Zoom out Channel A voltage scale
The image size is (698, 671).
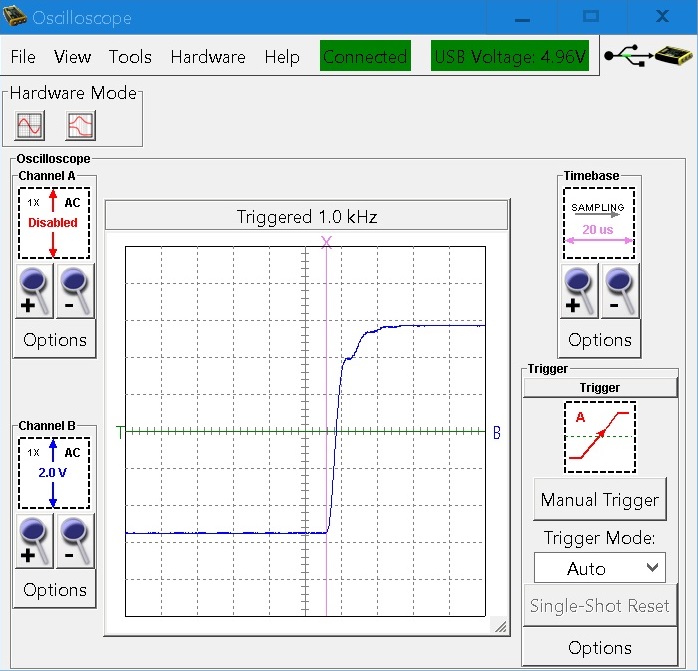pos(77,292)
